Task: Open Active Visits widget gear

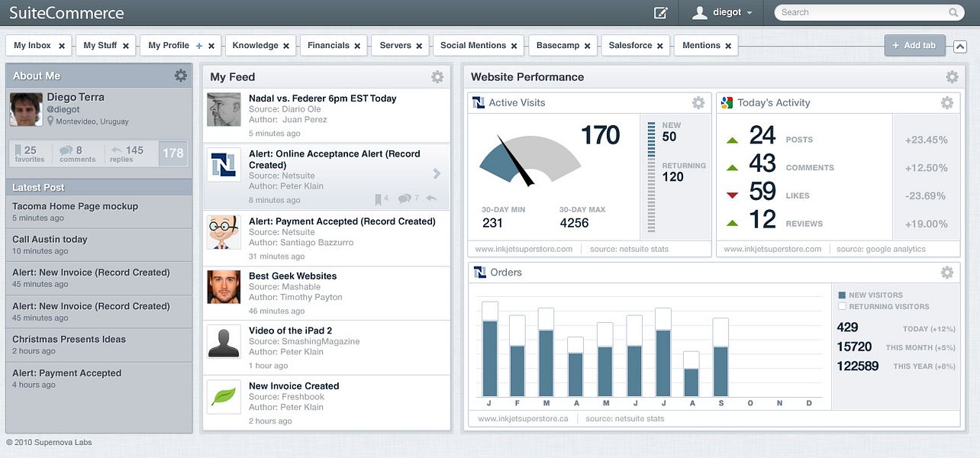Action: 698,103
